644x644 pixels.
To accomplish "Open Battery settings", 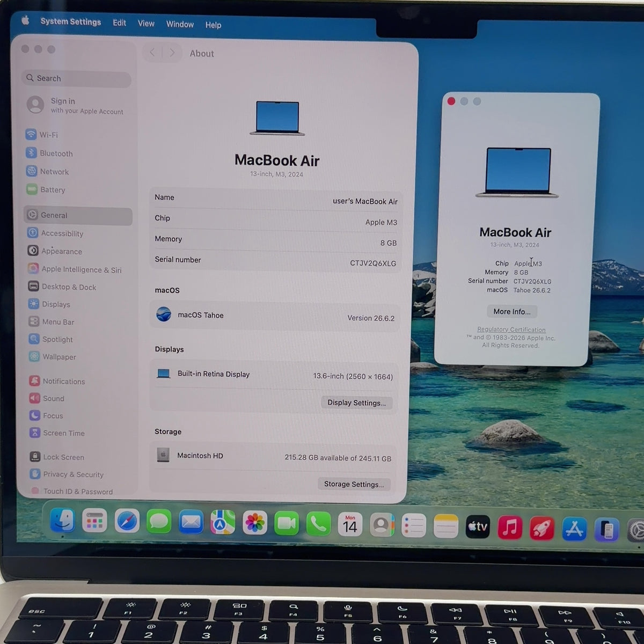I will pyautogui.click(x=46, y=189).
